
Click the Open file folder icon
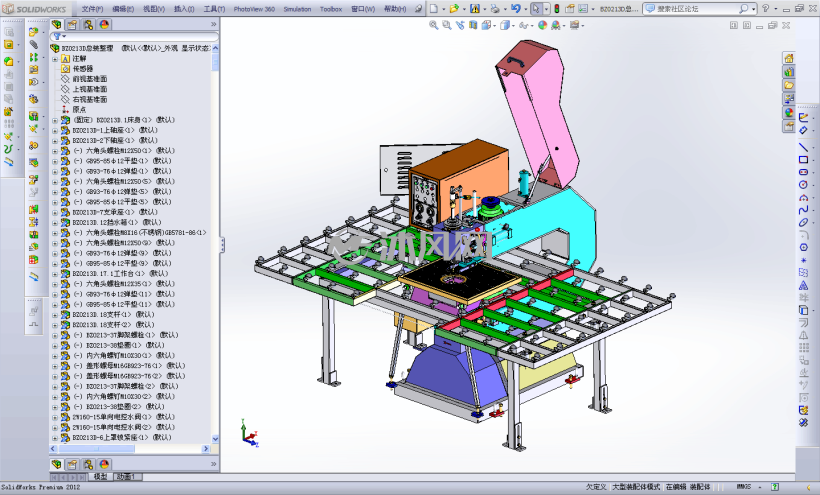coord(454,8)
